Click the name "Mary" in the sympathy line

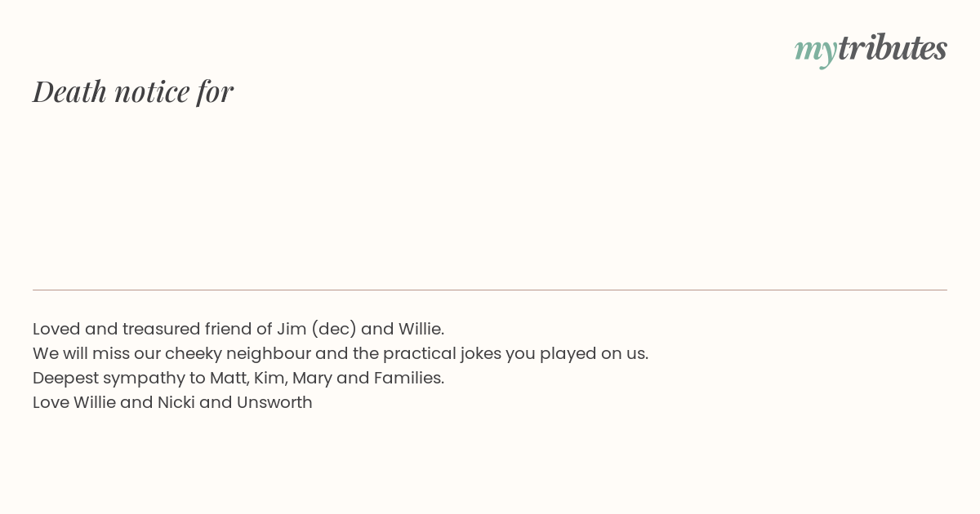[311, 378]
